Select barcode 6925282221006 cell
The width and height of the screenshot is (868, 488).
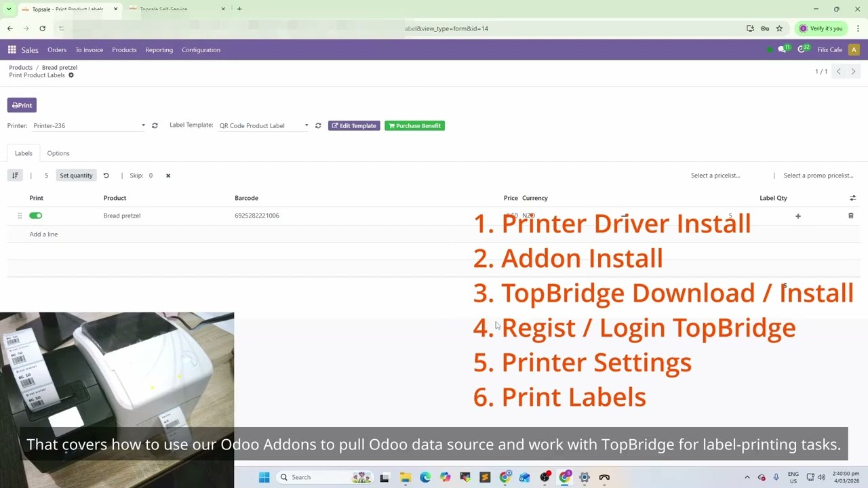[x=257, y=216]
